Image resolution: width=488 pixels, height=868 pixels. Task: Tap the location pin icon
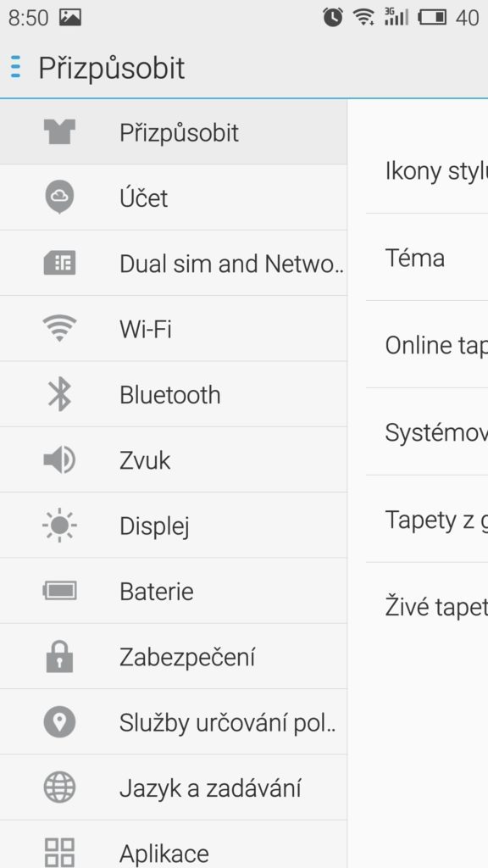[59, 722]
